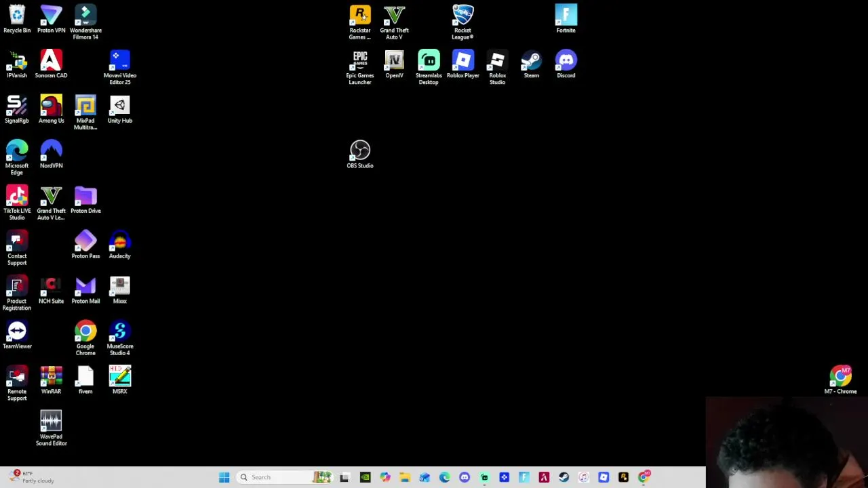
Task: Switch to Chrome on the taskbar
Action: coord(644,477)
